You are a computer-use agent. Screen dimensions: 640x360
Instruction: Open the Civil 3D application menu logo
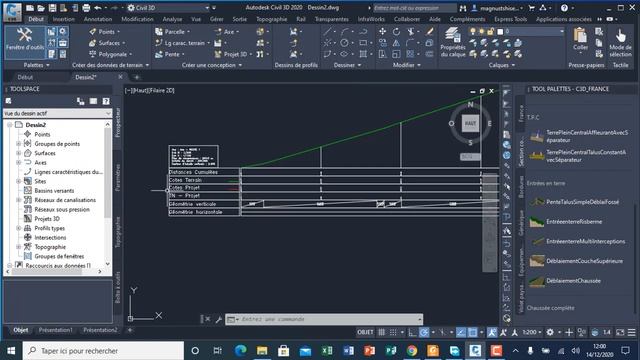12,12
